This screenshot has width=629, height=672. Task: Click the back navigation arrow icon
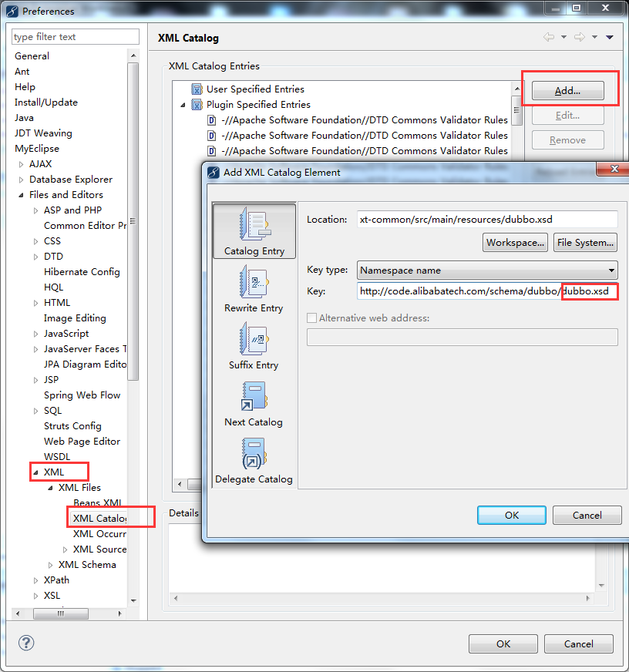coord(548,37)
